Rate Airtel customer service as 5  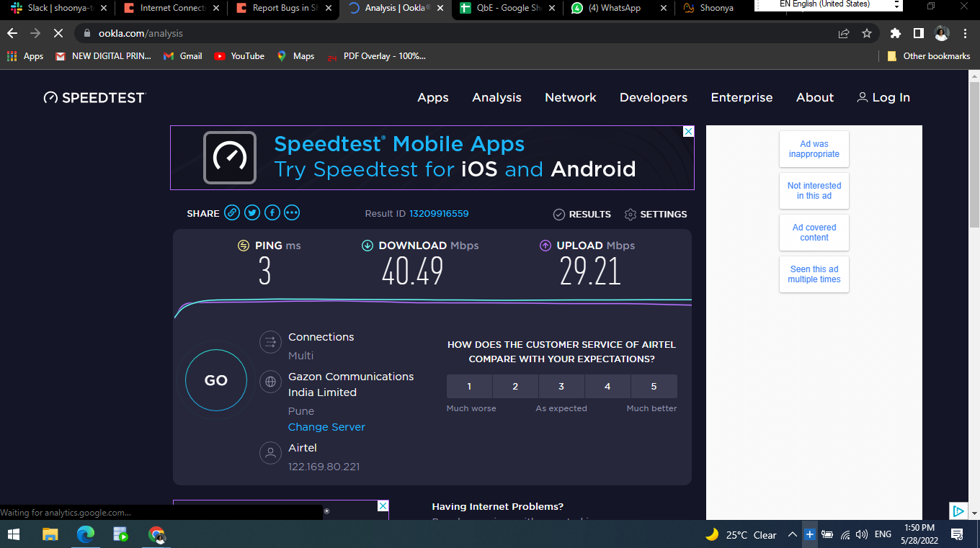tap(654, 386)
